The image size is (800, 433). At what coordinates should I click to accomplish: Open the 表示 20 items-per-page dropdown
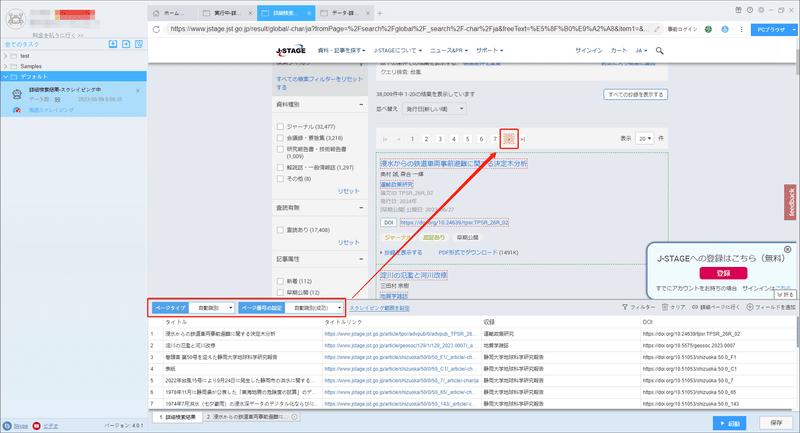(644, 138)
